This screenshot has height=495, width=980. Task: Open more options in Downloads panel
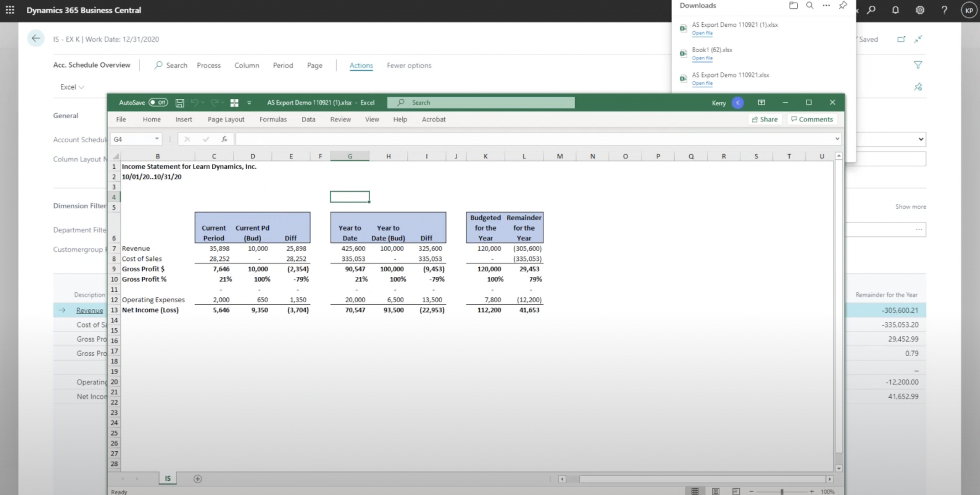826,5
